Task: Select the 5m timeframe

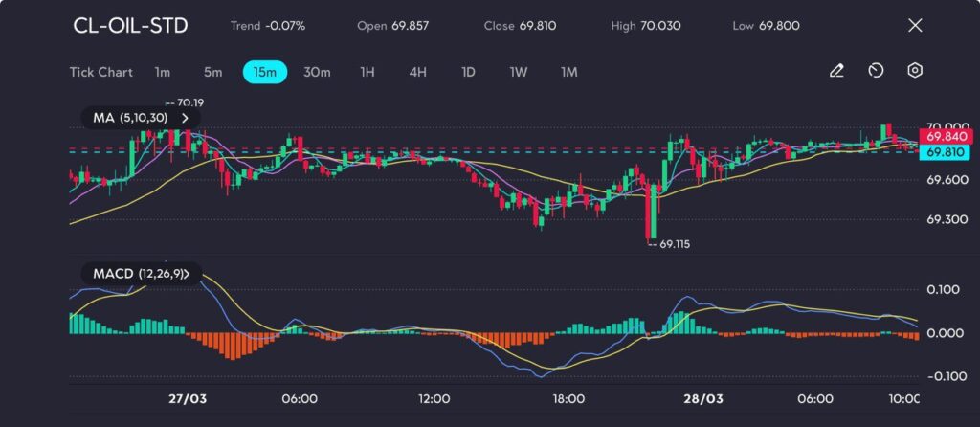Action: [212, 72]
